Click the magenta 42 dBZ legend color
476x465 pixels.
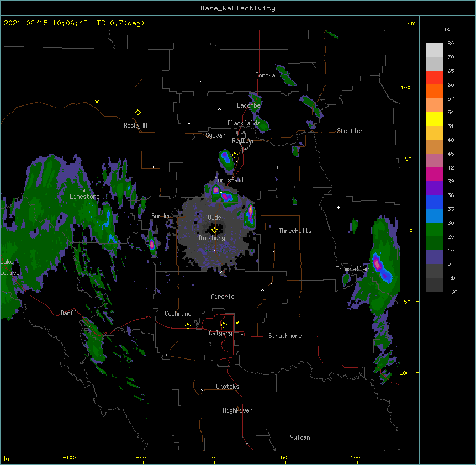pos(434,174)
